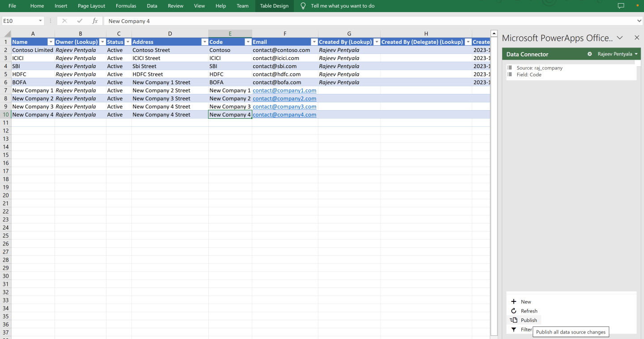The height and width of the screenshot is (339, 644).
Task: Follow the contact@company1.com hyperlink
Action: pos(284,90)
